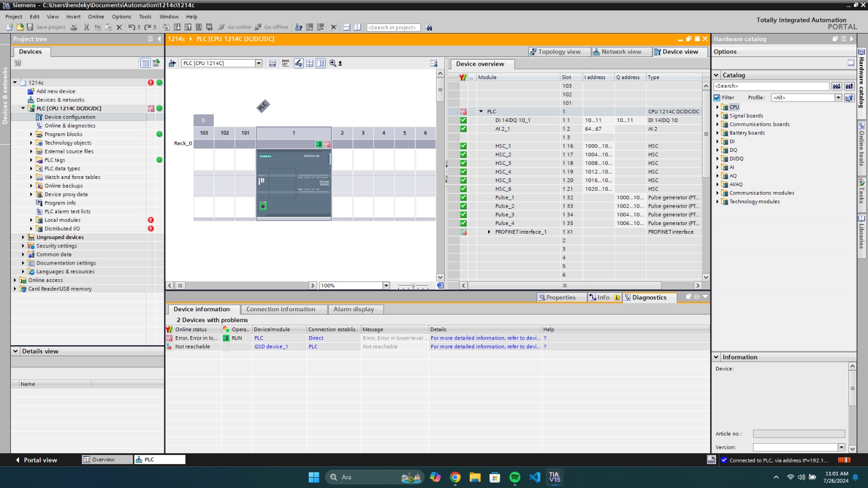Expand the Signal boards catalog folder
Viewport: 868px width, 488px height.
point(717,115)
